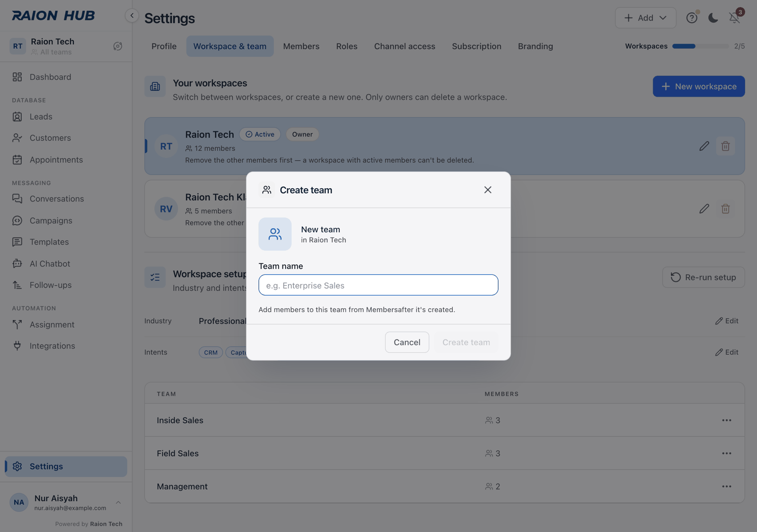Open Assignment under Automation
The image size is (757, 532).
pos(66,324)
